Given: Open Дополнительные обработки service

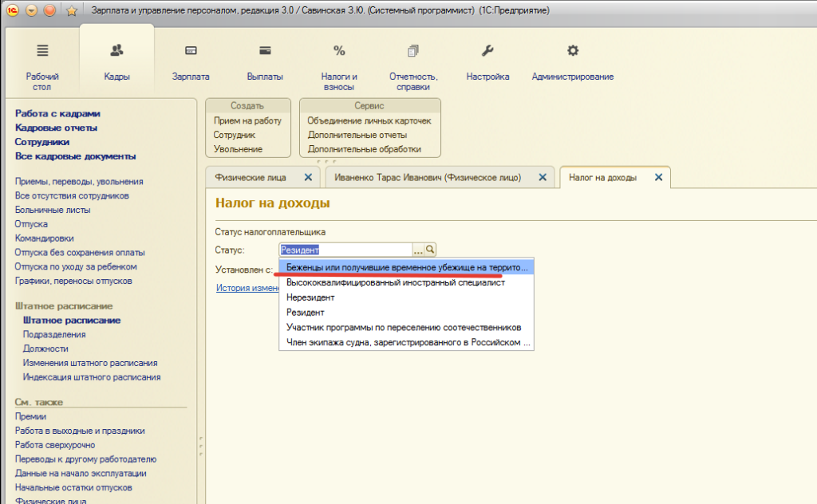Looking at the screenshot, I should point(364,149).
